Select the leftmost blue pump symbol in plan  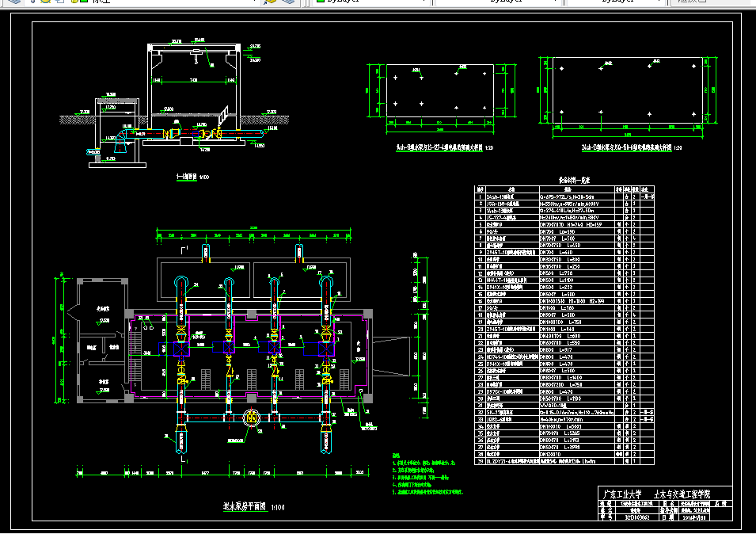(x=181, y=349)
